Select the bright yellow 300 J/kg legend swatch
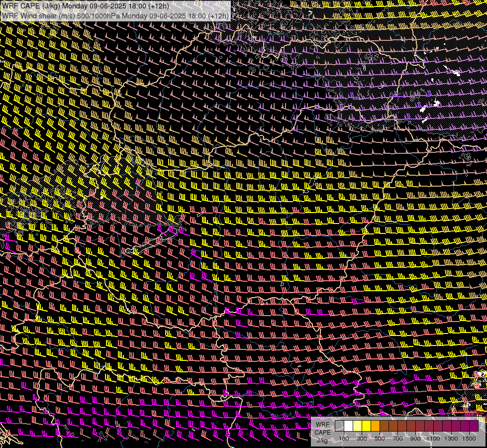The width and height of the screenshot is (487, 448). 367,426
